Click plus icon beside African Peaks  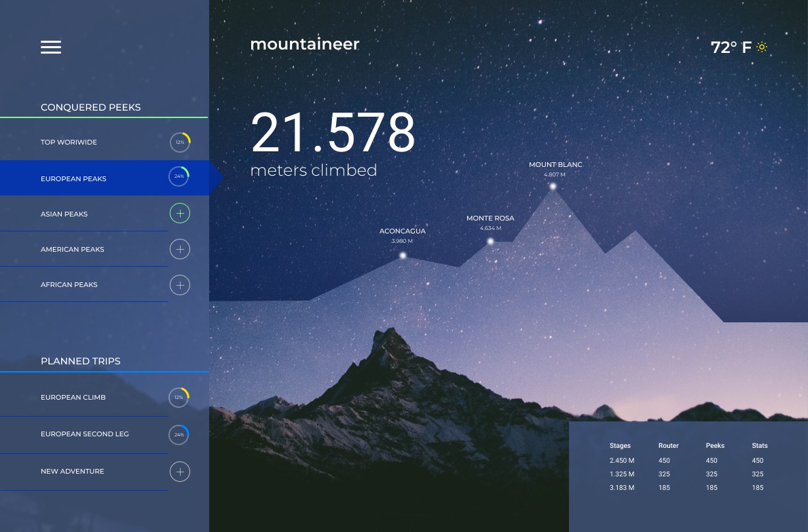coord(180,285)
